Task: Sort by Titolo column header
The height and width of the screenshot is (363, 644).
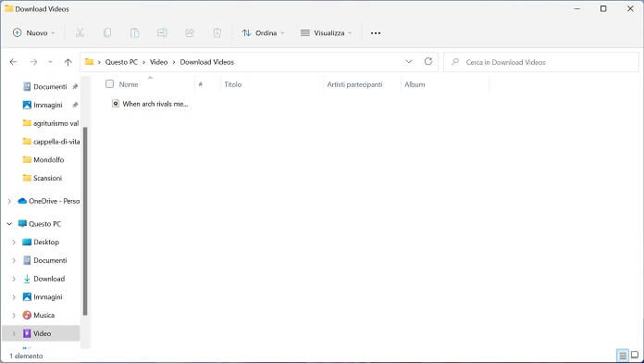Action: pos(233,84)
